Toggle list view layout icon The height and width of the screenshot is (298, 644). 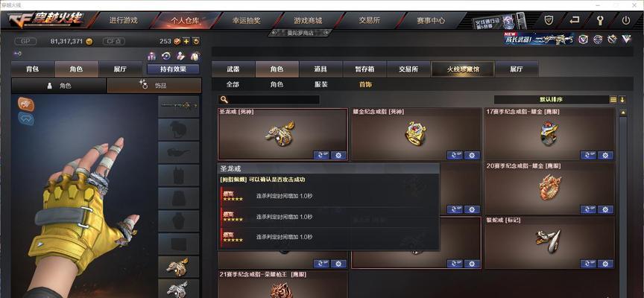(613, 99)
